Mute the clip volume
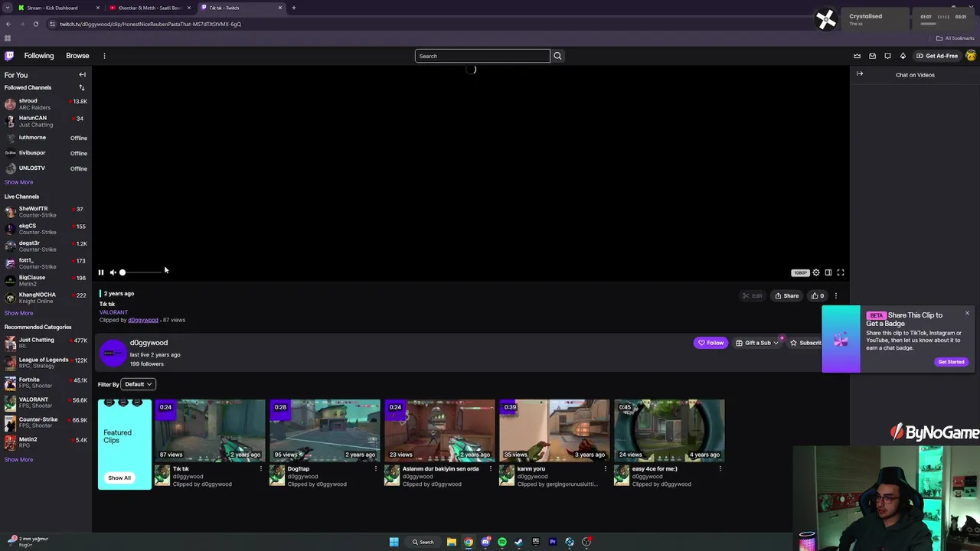Screen dimensions: 980x551 [x=113, y=272]
